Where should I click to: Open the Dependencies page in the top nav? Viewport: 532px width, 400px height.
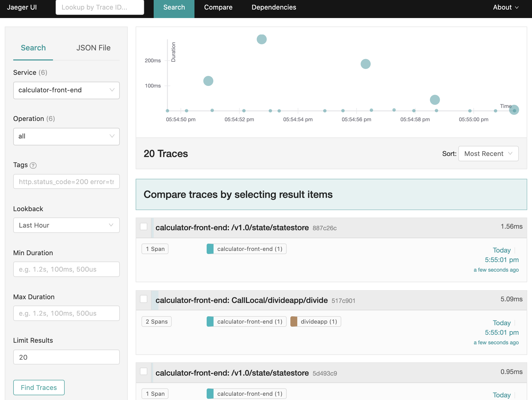point(274,7)
